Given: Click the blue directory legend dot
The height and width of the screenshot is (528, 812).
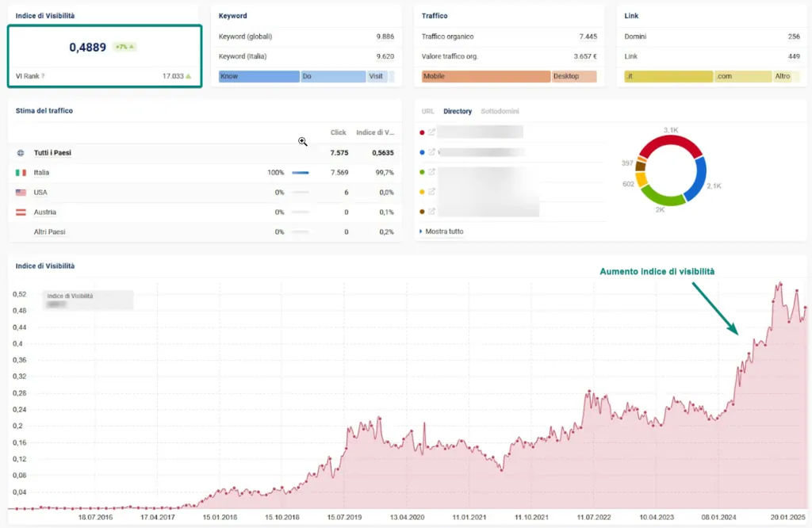Looking at the screenshot, I should [422, 152].
